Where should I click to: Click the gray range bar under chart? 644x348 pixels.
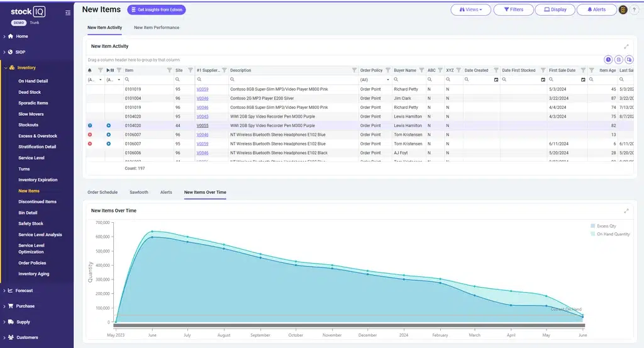[350, 325]
